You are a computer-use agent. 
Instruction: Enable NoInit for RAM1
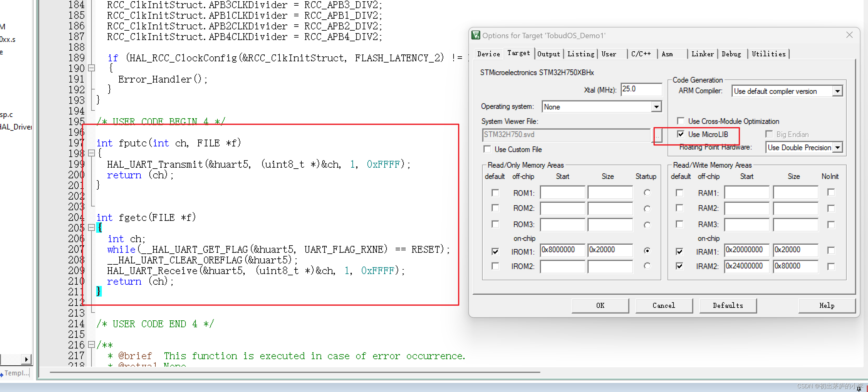[x=831, y=192]
